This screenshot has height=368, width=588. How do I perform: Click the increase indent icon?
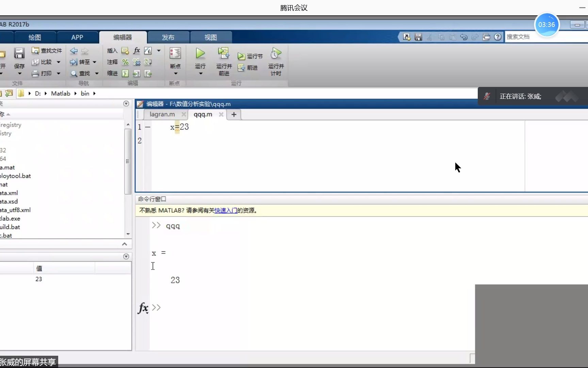136,73
